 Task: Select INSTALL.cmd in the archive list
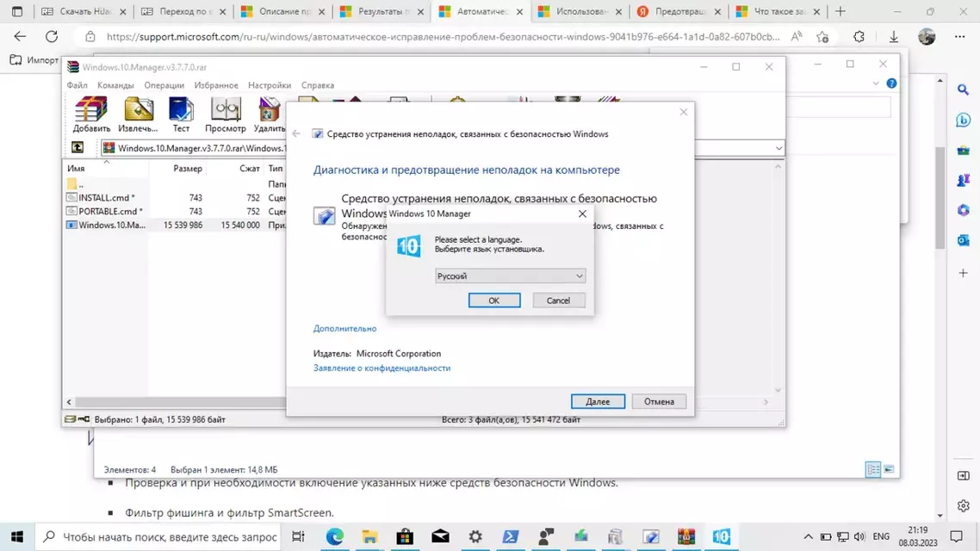click(x=106, y=197)
